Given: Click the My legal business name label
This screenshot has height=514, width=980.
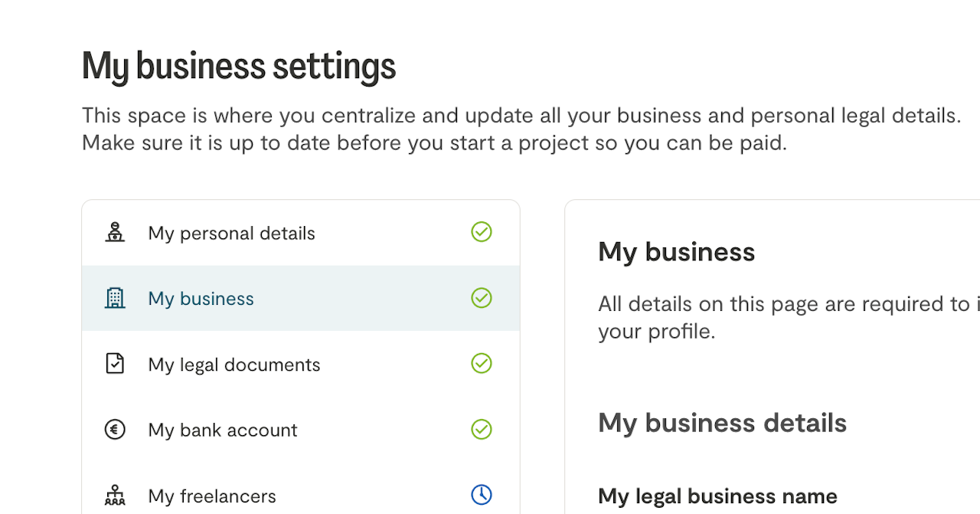Looking at the screenshot, I should point(717,496).
